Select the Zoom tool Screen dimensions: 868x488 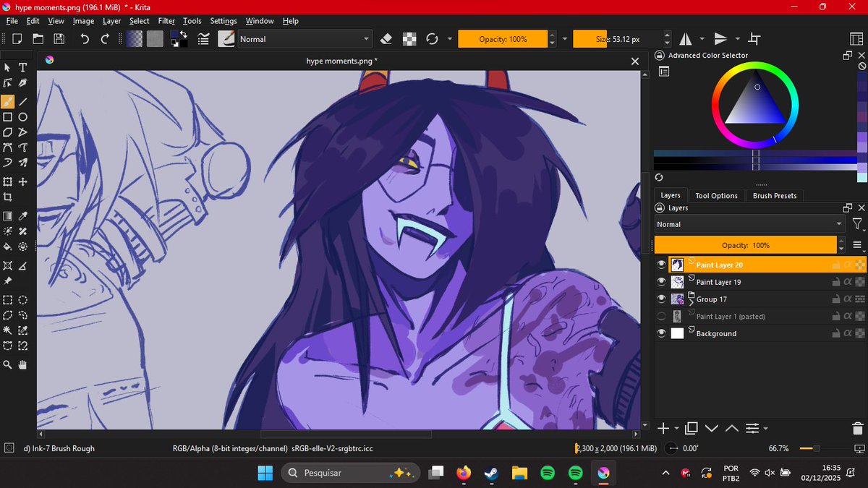8,364
